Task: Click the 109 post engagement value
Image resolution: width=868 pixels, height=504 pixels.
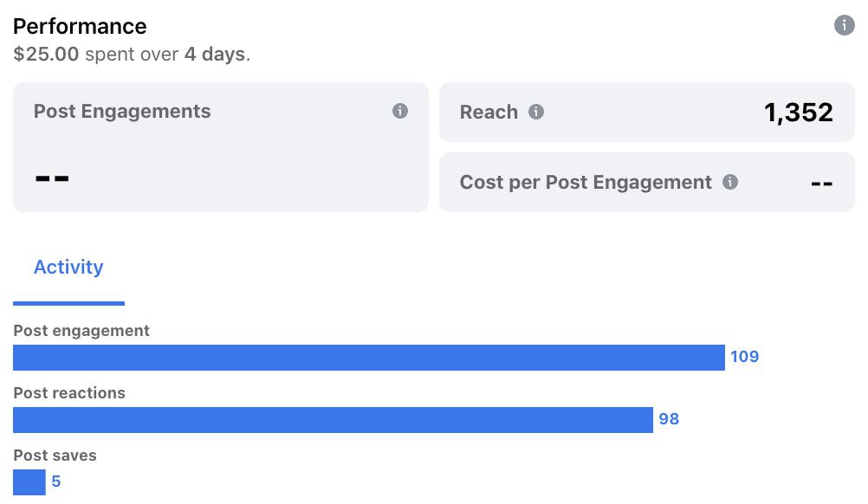Action: pos(745,357)
